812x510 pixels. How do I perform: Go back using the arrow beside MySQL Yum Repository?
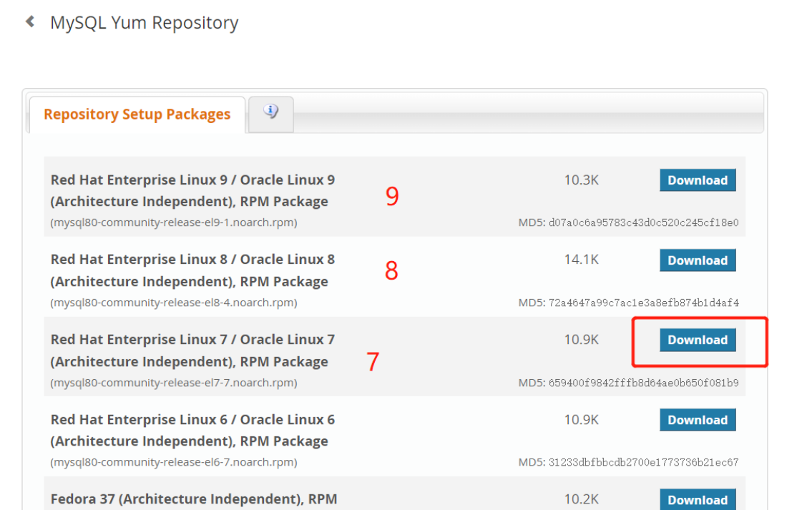(30, 21)
